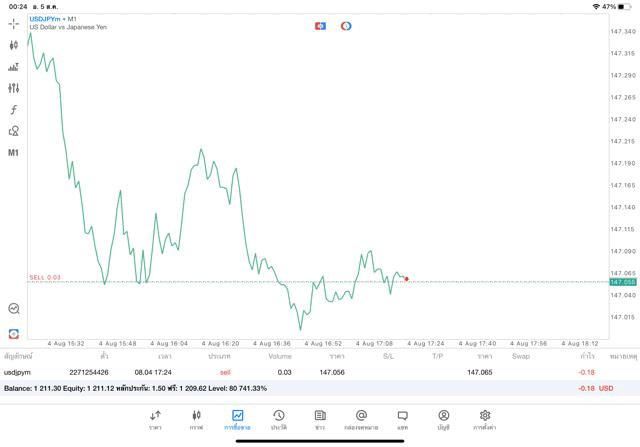The width and height of the screenshot is (640, 447).
Task: Open chart type candlestick settings icon
Action: pos(14,45)
